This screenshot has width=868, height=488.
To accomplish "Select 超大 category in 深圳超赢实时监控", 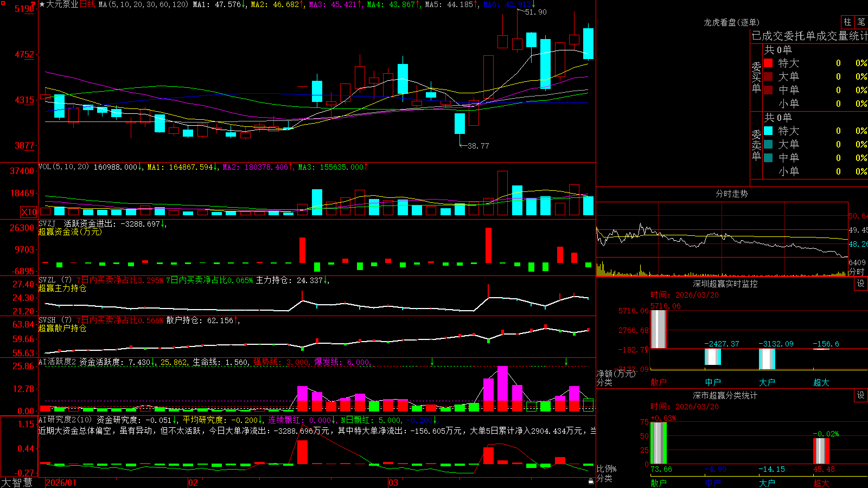I will 821,382.
